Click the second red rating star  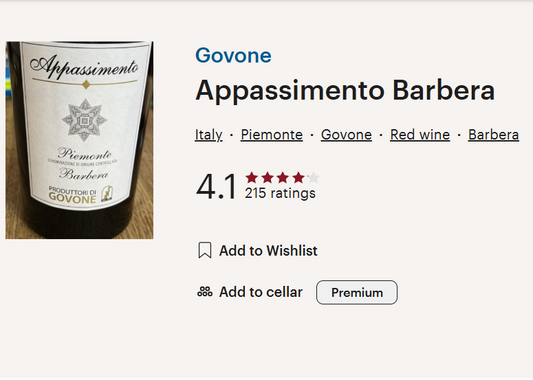tap(268, 177)
